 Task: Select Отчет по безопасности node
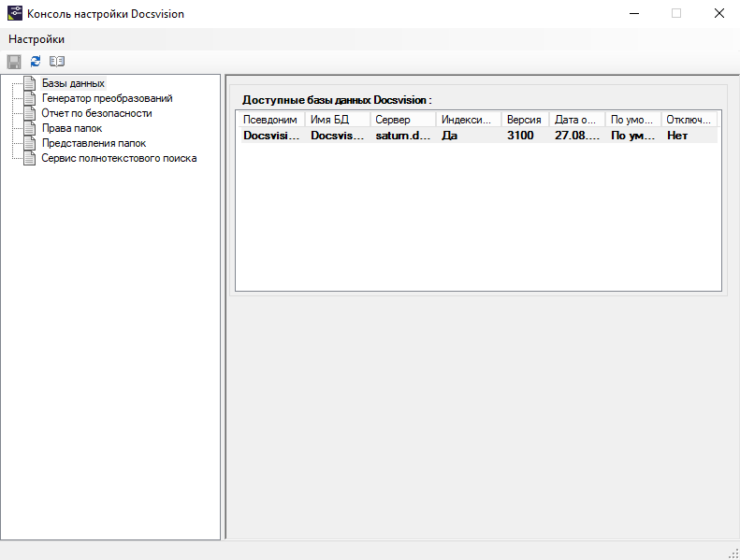(x=96, y=113)
